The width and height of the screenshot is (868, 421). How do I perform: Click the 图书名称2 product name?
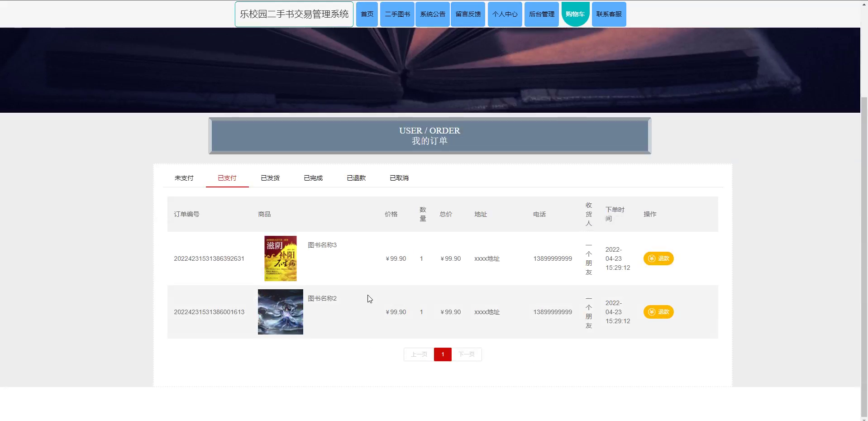pyautogui.click(x=322, y=298)
